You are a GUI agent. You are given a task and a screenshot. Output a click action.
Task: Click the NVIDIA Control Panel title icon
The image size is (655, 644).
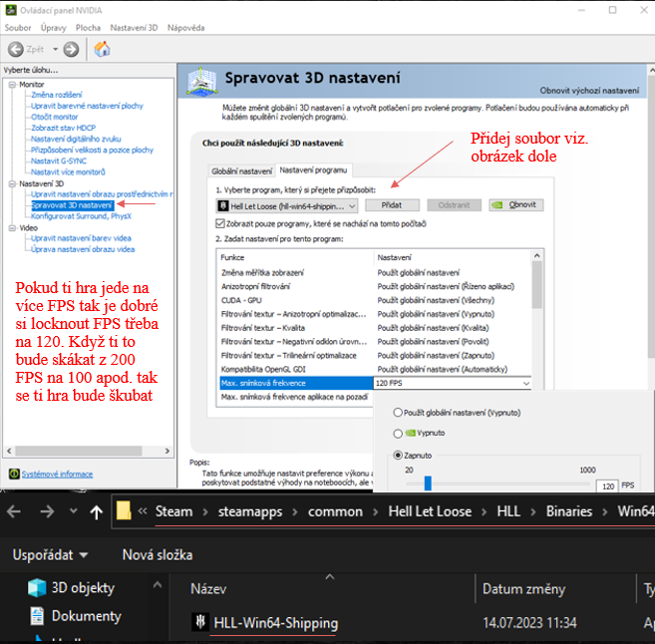coord(11,10)
